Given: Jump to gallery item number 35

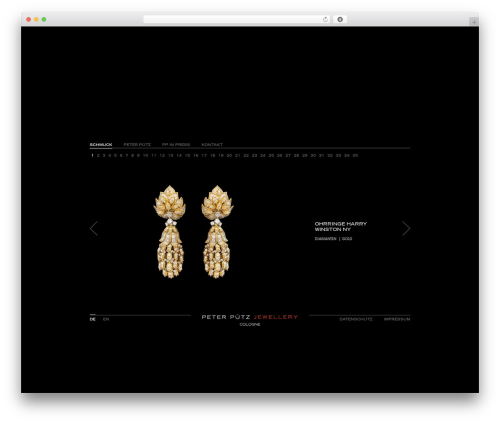Looking at the screenshot, I should point(355,155).
